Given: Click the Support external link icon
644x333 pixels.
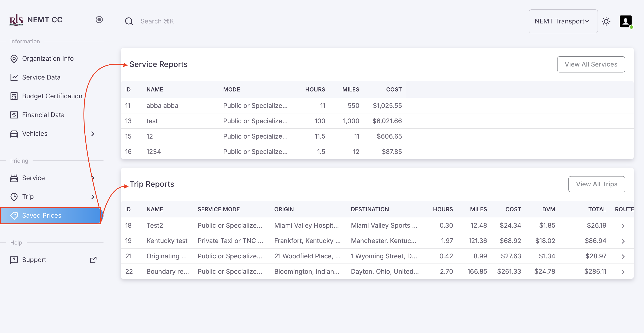Looking at the screenshot, I should click(93, 260).
